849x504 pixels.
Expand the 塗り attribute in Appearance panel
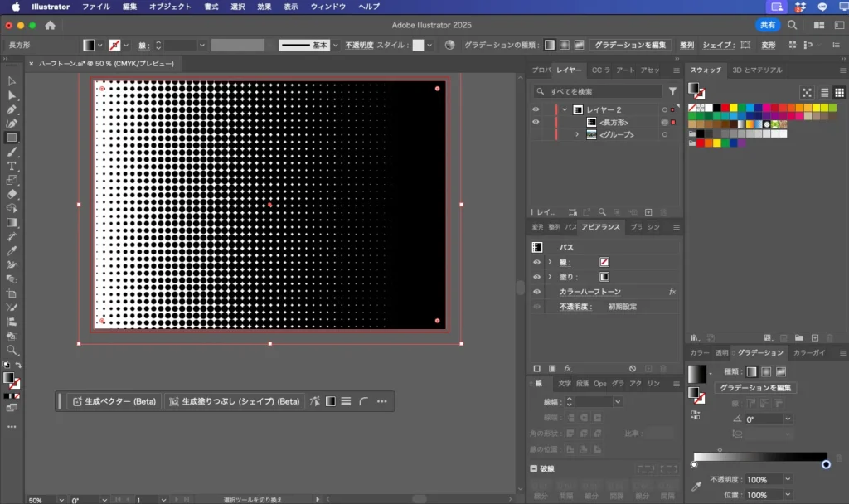[550, 277]
